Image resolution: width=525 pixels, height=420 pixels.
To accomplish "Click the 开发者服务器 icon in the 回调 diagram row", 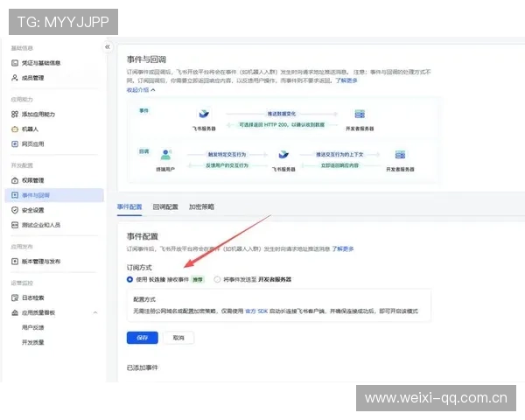I will pyautogui.click(x=400, y=155).
